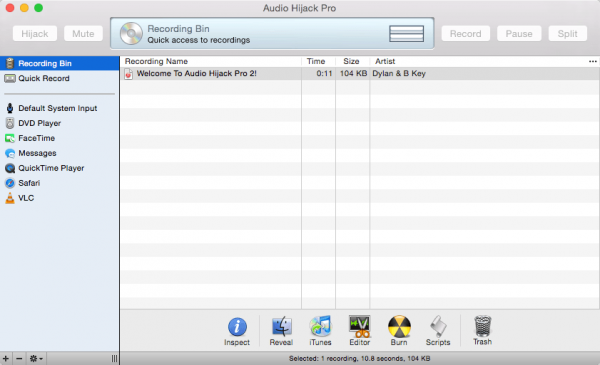The image size is (600, 365).
Task: Close the Audio Hijack Pro window
Action: coord(10,8)
